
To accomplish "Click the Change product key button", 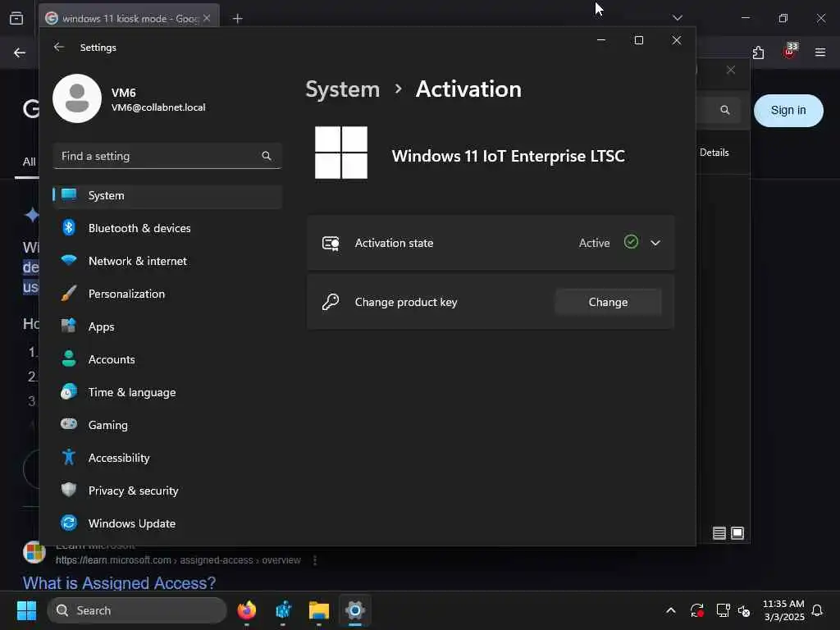I will tap(608, 302).
